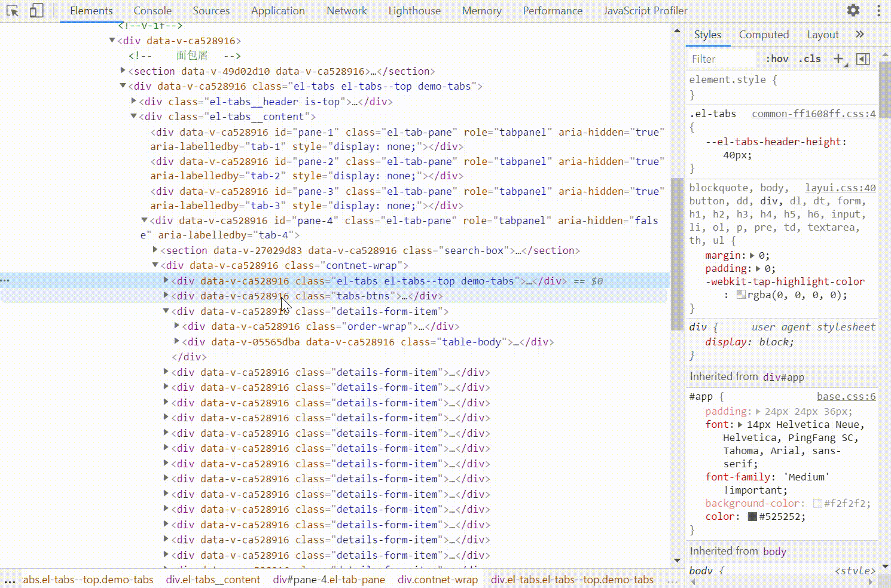The width and height of the screenshot is (891, 588).
Task: Open the layui.css:40 source link
Action: click(840, 188)
